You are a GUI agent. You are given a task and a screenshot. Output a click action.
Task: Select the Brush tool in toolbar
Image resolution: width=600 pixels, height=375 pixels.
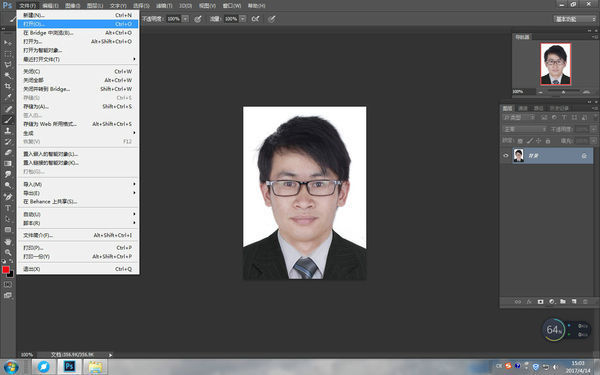pos(8,120)
